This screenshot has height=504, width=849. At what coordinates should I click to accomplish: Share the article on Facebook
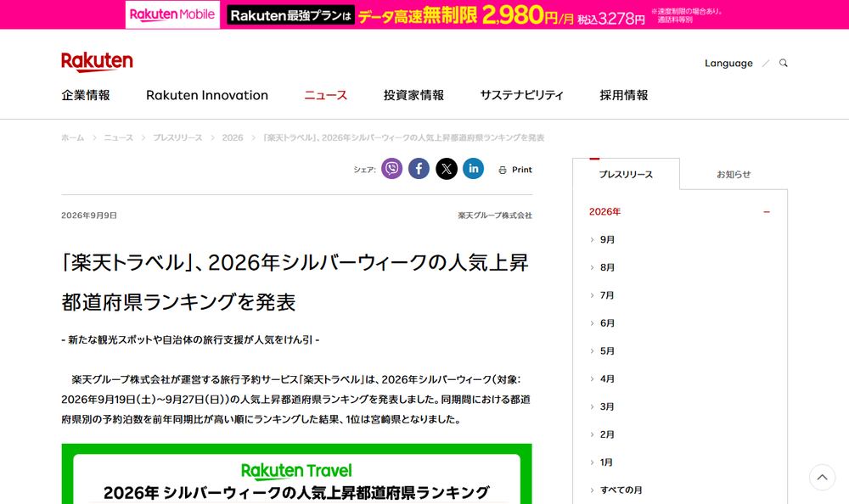pos(419,169)
